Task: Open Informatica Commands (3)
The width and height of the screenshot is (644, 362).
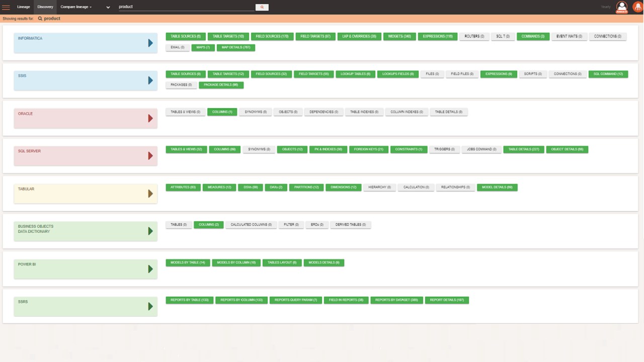Action: [533, 37]
